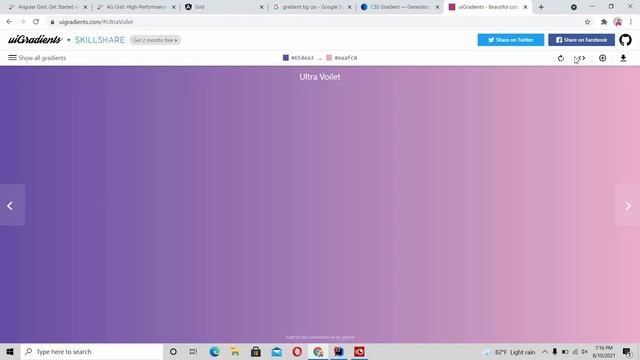Open File Explorer from taskbar
640x360 pixels.
[x=235, y=351]
